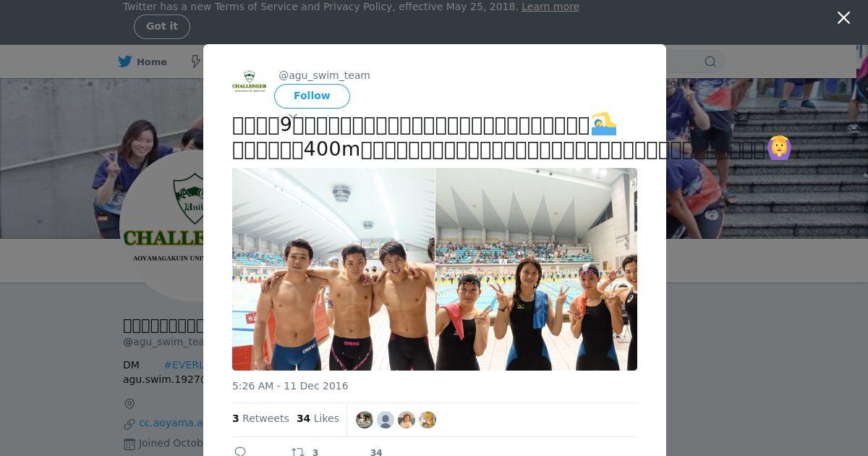Follow the @agu_swim_team account
Viewport: 868px width, 456px height.
tap(312, 96)
